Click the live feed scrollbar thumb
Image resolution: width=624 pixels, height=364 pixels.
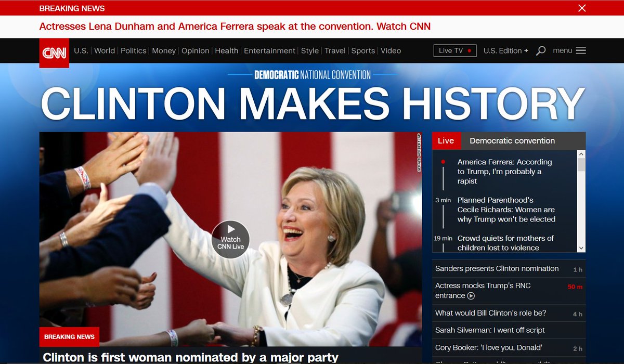pyautogui.click(x=581, y=165)
